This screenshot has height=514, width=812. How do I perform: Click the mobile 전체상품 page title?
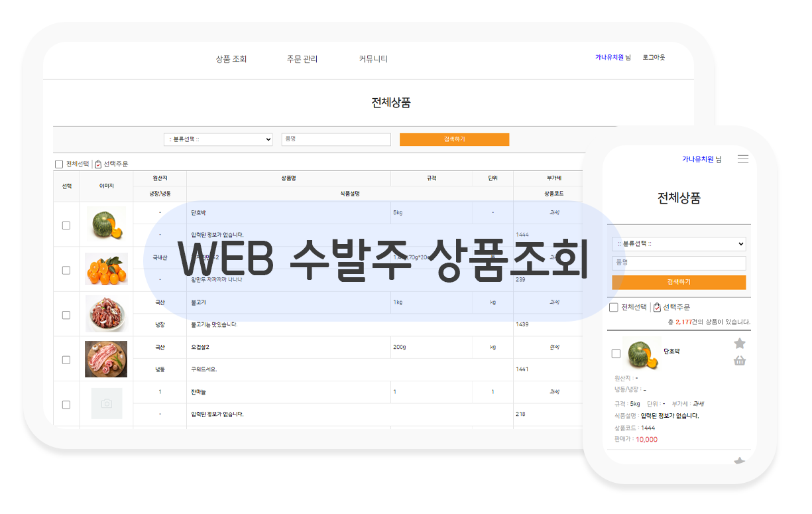679,198
